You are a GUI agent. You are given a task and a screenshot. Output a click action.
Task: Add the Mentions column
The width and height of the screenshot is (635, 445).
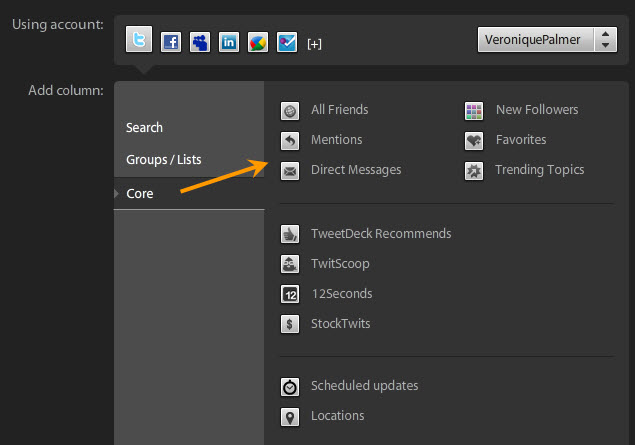point(336,140)
